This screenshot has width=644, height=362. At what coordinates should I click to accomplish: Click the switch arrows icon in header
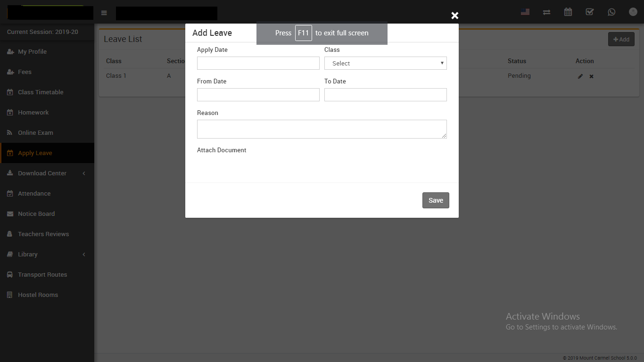coord(546,12)
